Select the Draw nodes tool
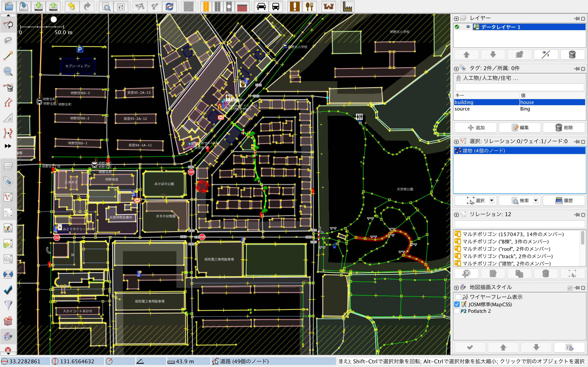588x367 pixels. coord(8,56)
